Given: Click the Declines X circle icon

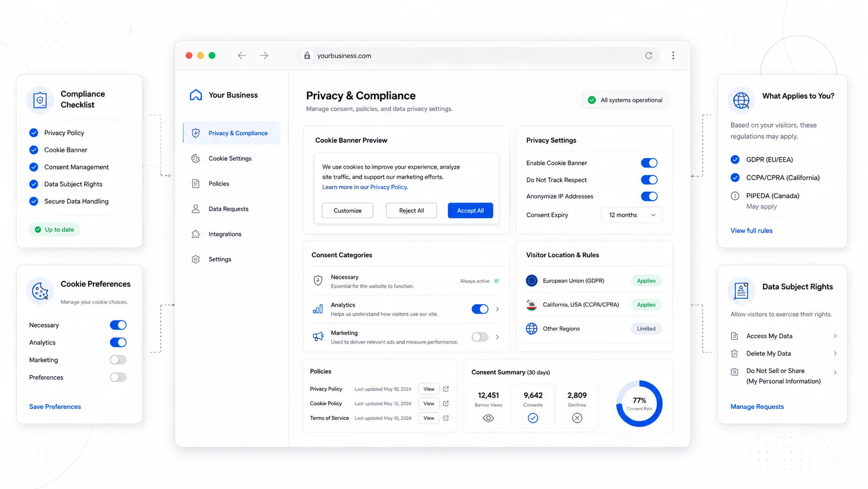Looking at the screenshot, I should 577,418.
